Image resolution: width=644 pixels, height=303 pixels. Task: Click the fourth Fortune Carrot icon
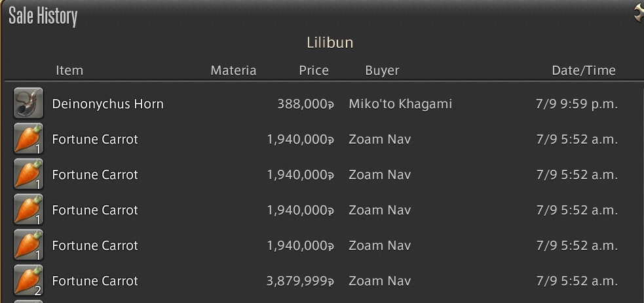28,245
